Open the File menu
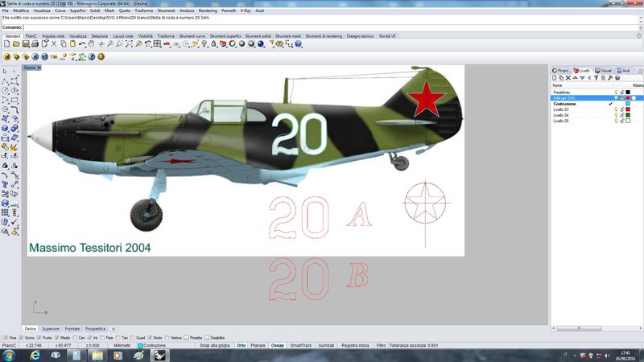 point(6,10)
